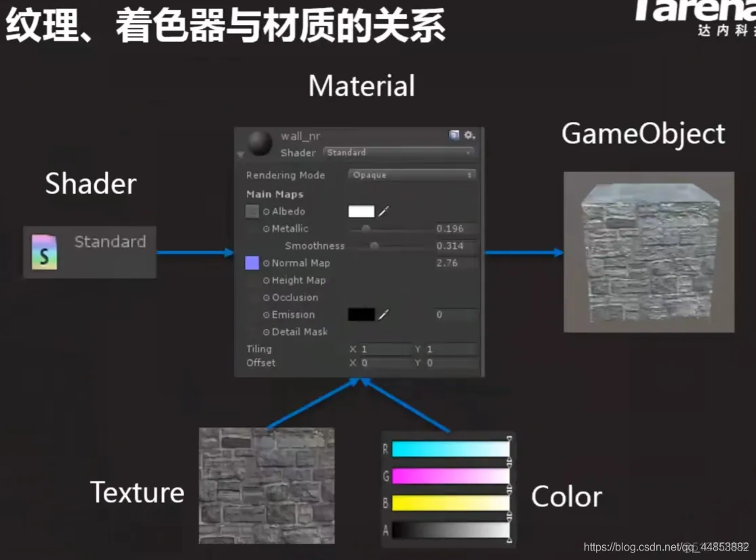Image resolution: width=756 pixels, height=560 pixels.
Task: Click the GameObject stone cube preview
Action: click(x=649, y=252)
